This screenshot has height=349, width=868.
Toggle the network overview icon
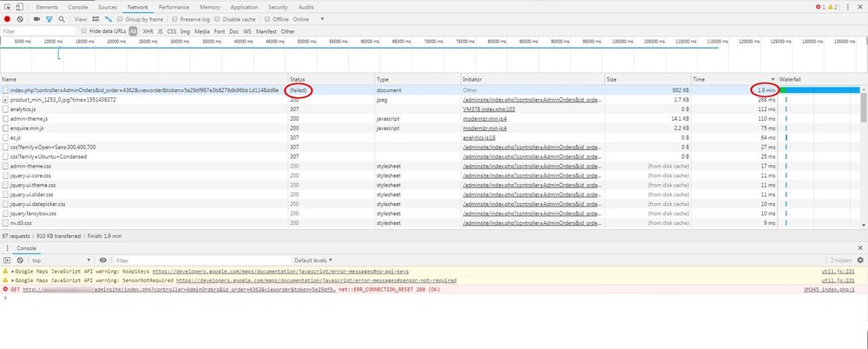click(x=108, y=19)
